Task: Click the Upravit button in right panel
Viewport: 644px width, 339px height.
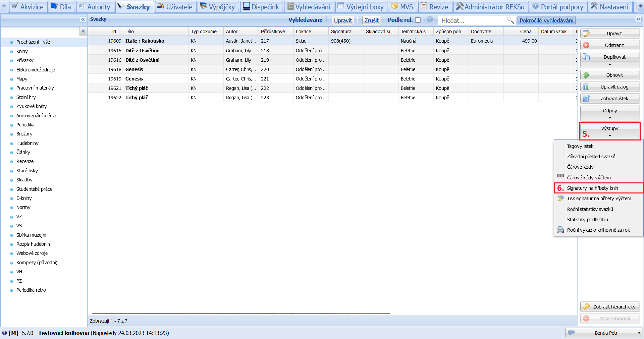Action: pyautogui.click(x=610, y=34)
